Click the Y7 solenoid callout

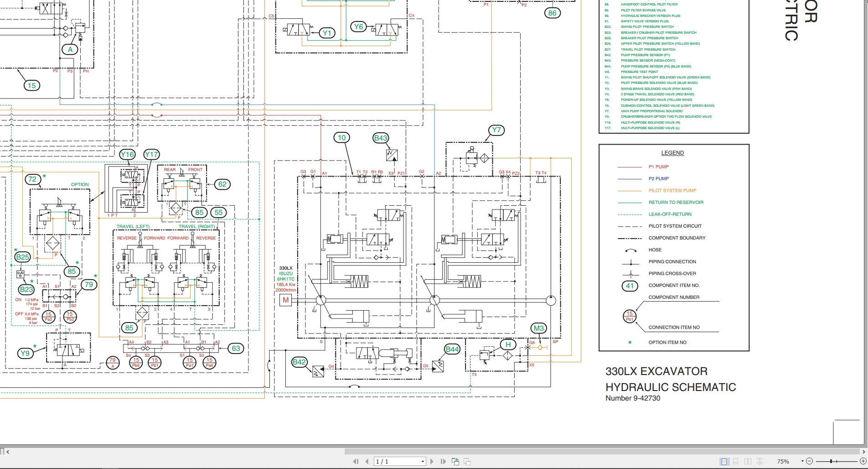coord(496,130)
